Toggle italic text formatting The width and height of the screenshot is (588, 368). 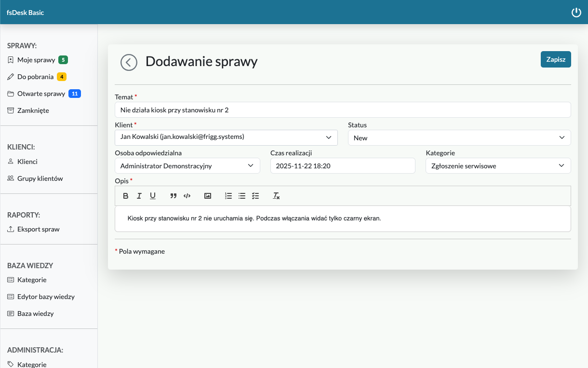pyautogui.click(x=139, y=196)
